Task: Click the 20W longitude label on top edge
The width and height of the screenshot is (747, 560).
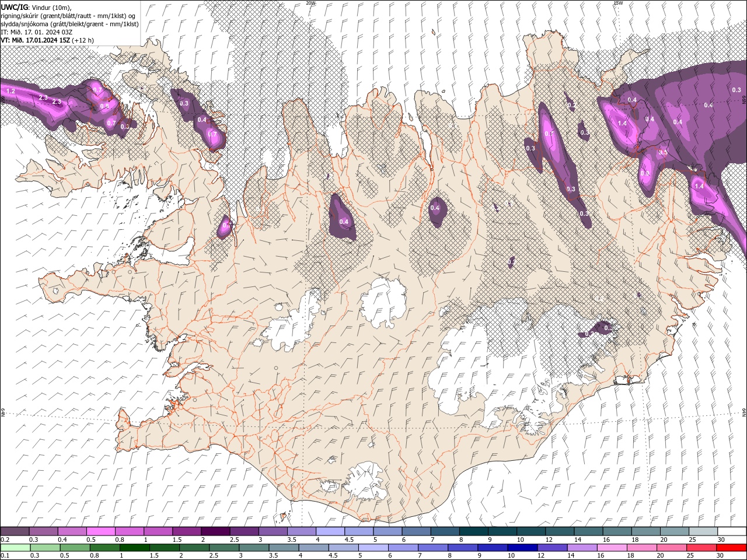Action: (x=310, y=3)
